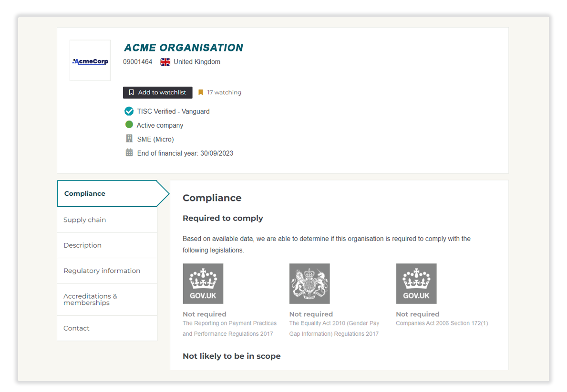The height and width of the screenshot is (392, 567).
Task: Click the green Active company status dot
Action: click(129, 125)
